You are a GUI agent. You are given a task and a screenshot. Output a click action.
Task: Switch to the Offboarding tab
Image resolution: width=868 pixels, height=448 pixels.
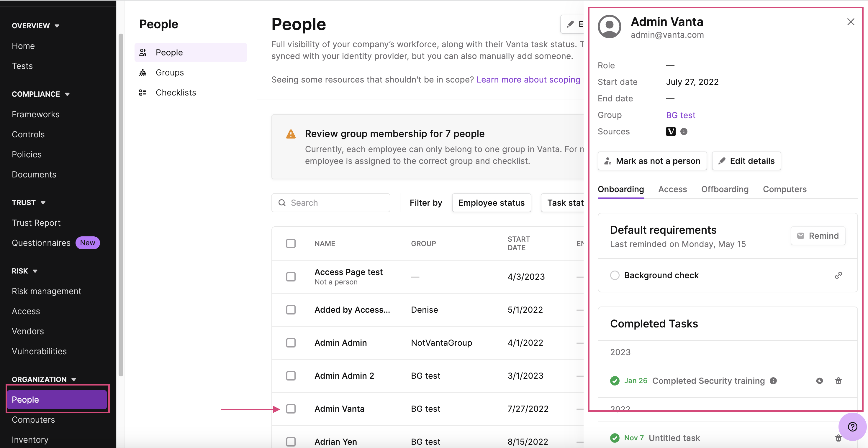(725, 189)
